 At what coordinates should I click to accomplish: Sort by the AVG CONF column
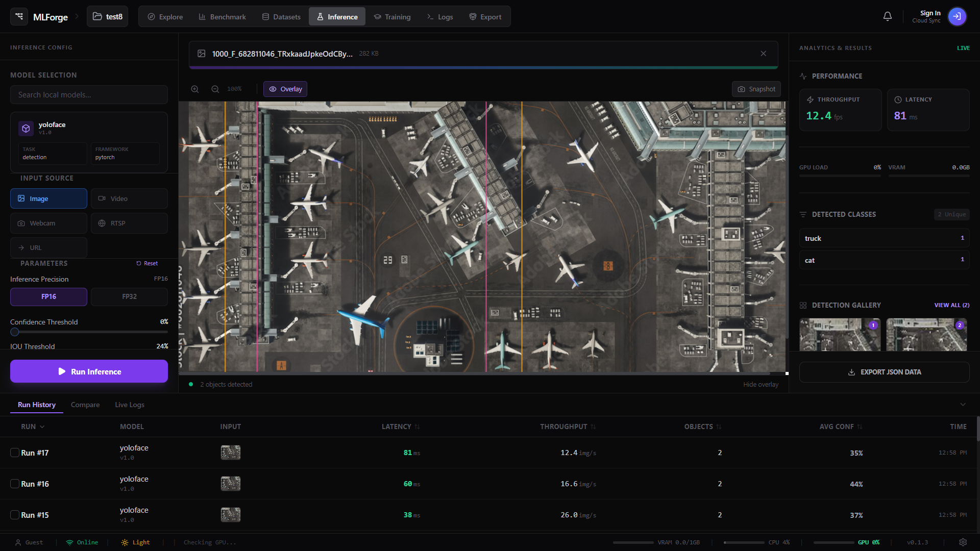point(841,427)
